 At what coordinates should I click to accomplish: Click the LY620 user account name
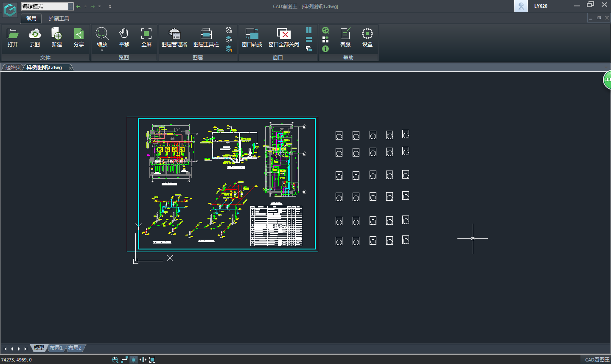541,6
